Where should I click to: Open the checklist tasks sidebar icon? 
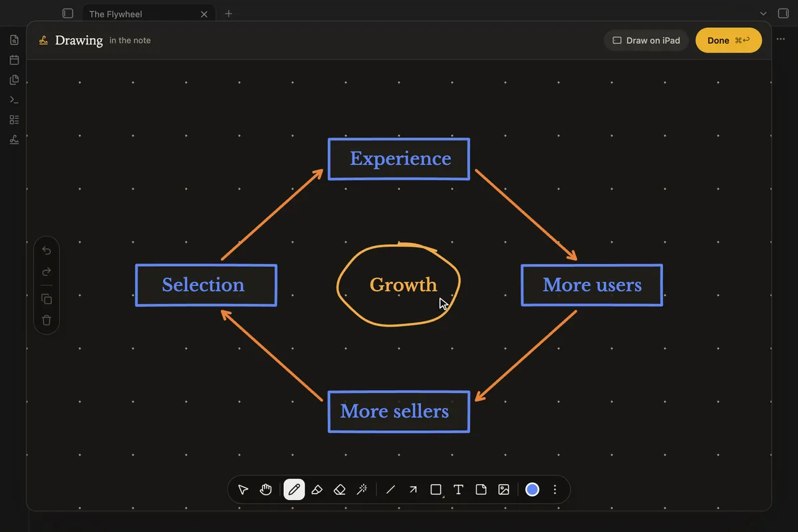coord(14,120)
